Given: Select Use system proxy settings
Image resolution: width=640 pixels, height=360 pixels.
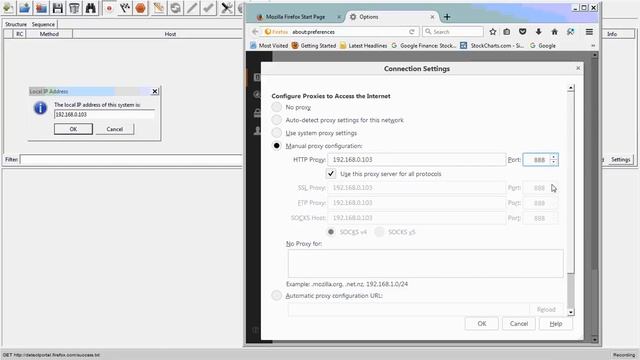Looking at the screenshot, I should tap(276, 133).
